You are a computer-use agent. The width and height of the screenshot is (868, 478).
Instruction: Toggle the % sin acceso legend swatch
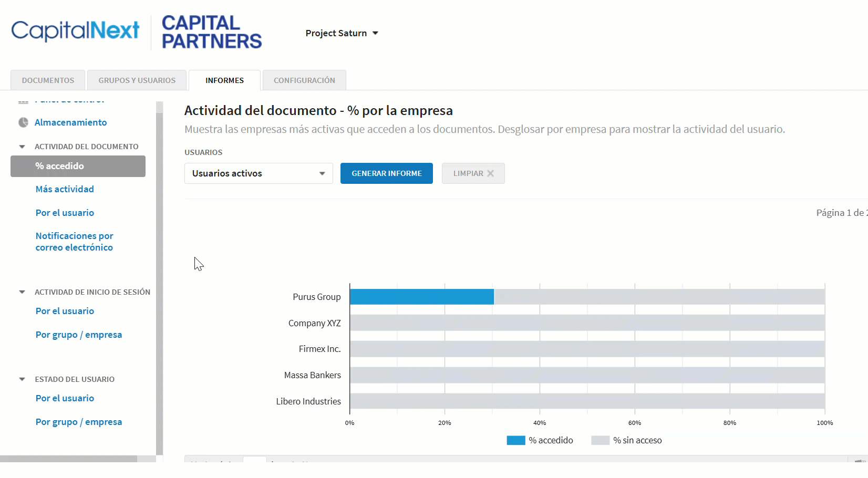(x=600, y=440)
